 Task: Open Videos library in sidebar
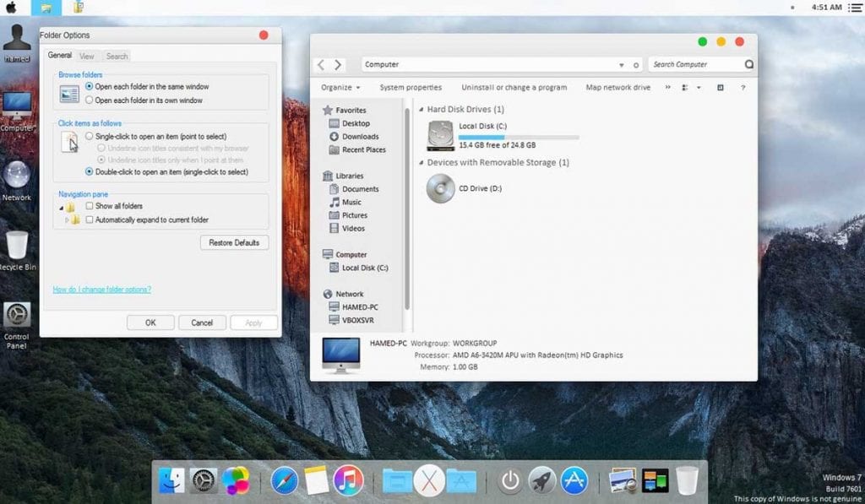tap(347, 228)
